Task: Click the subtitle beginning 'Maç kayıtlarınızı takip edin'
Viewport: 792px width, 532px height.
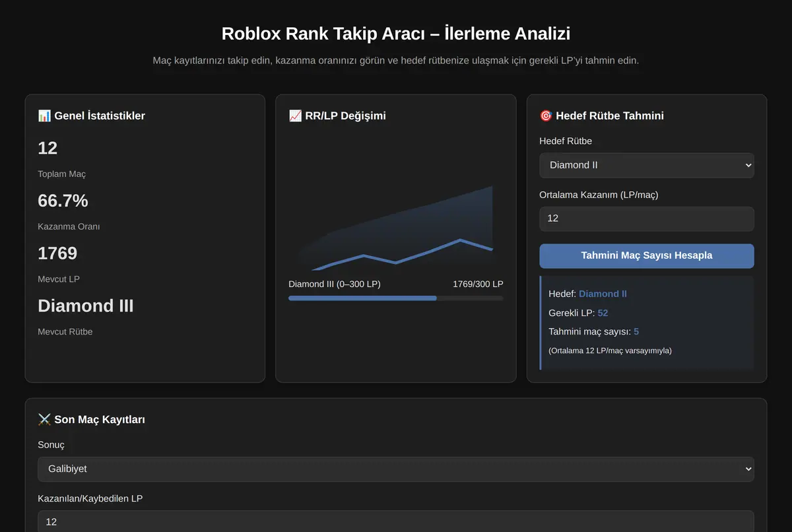Action: pyautogui.click(x=395, y=61)
